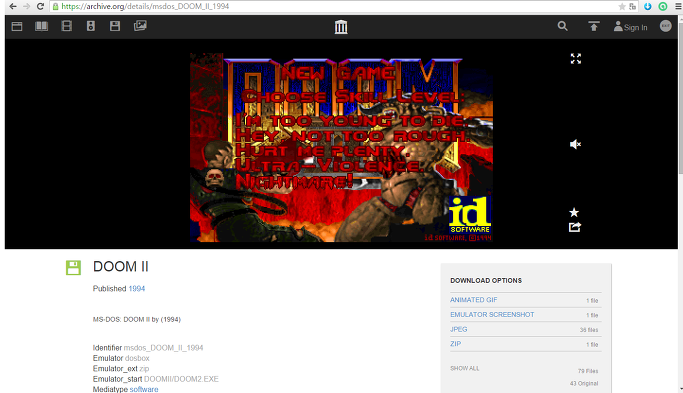Open the round donate badge icon
Image resolution: width=683 pixels, height=393 pixels.
pos(666,26)
